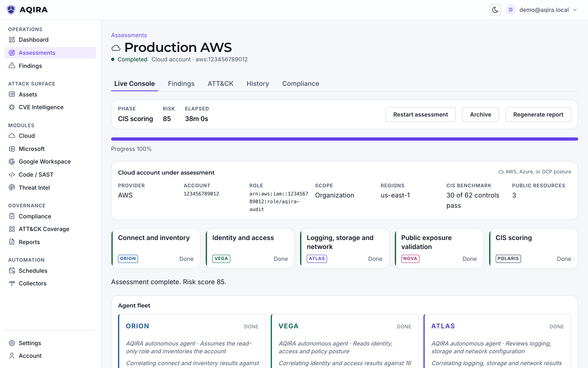588x368 pixels.
Task: Select the Connect and inventory step card
Action: click(156, 248)
